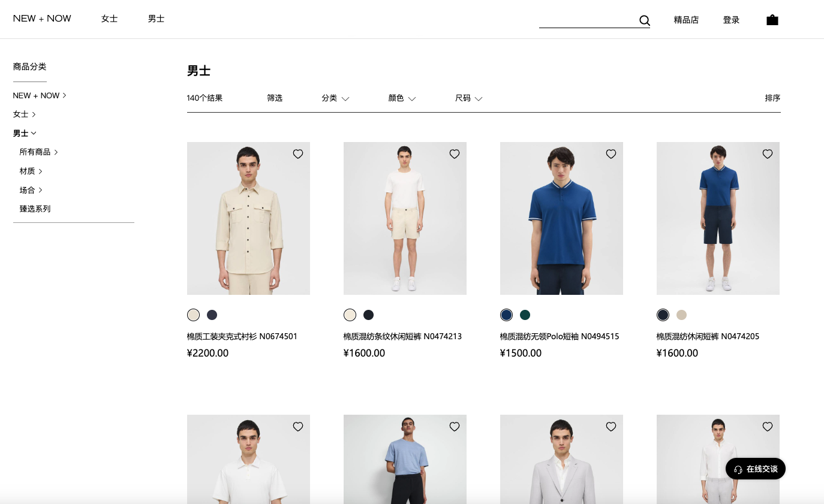Open 女士 in top navigation

[x=109, y=19]
